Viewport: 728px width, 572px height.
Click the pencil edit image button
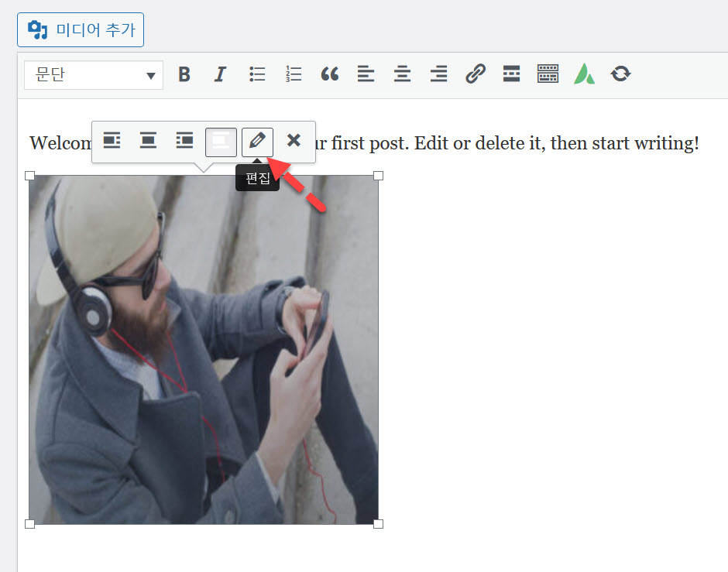click(257, 142)
